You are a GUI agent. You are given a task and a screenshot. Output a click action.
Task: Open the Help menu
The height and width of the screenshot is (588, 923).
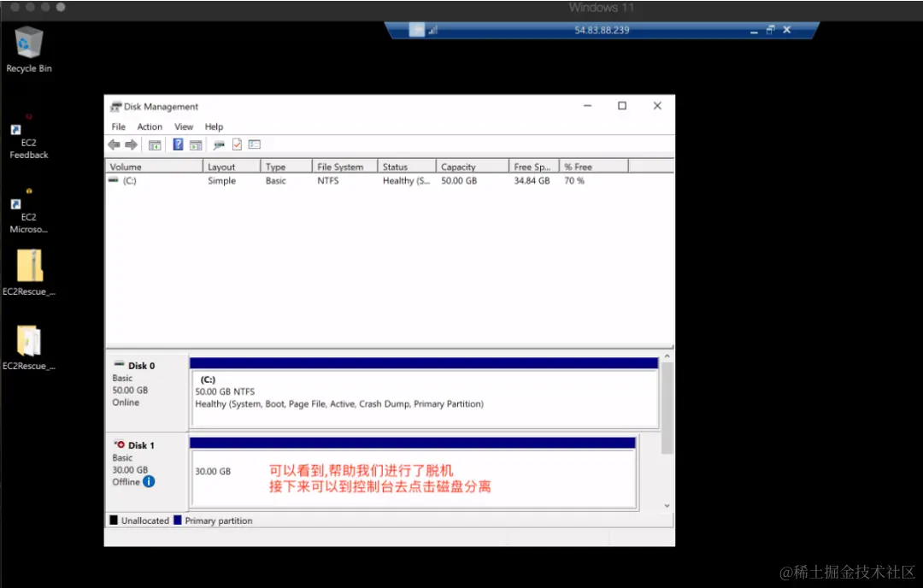coord(214,126)
